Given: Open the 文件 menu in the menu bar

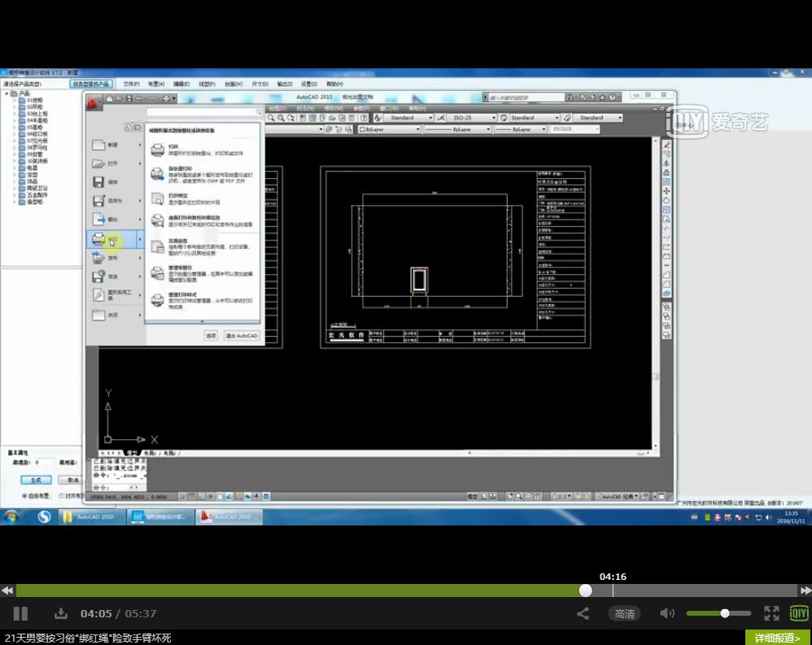Looking at the screenshot, I should point(131,84).
